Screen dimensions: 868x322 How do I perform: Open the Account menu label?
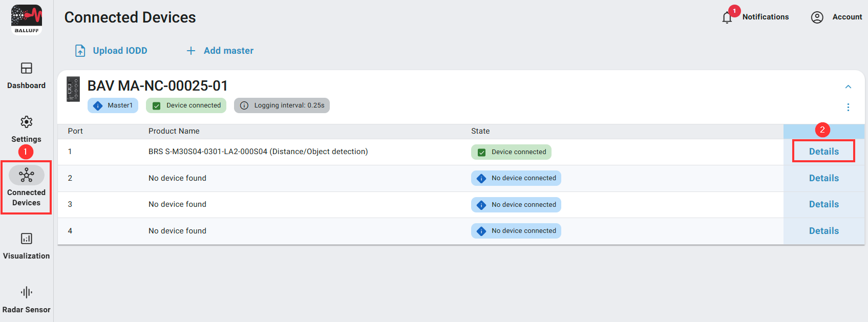click(x=847, y=17)
